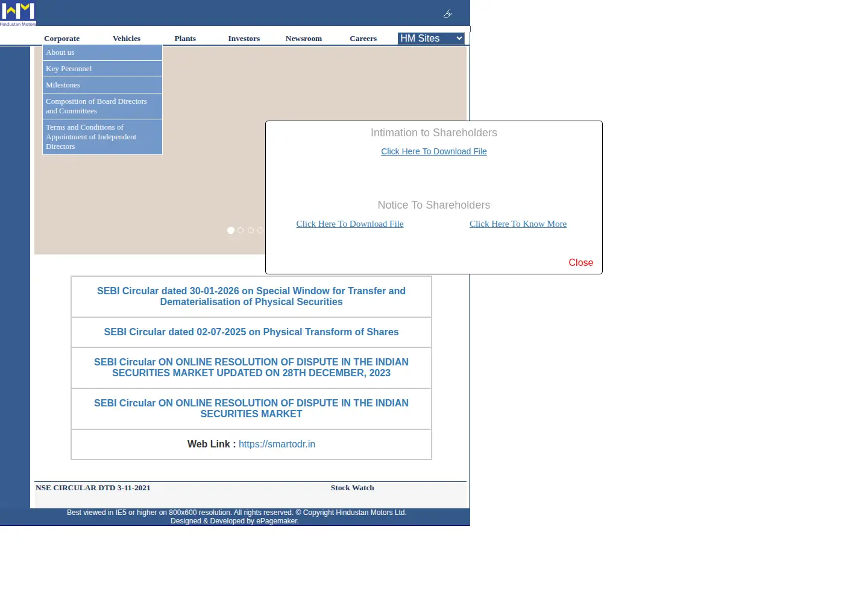Select About us in Corporate submenu
868x603 pixels.
pyautogui.click(x=102, y=52)
